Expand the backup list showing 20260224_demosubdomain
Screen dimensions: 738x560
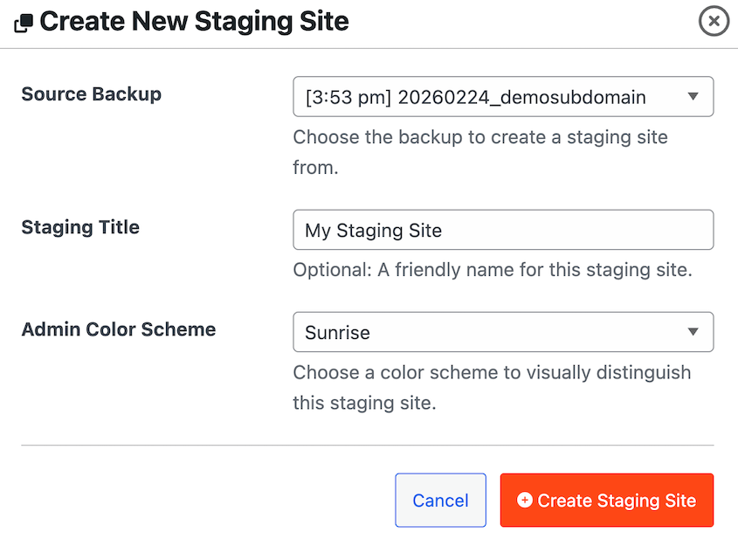click(x=503, y=96)
